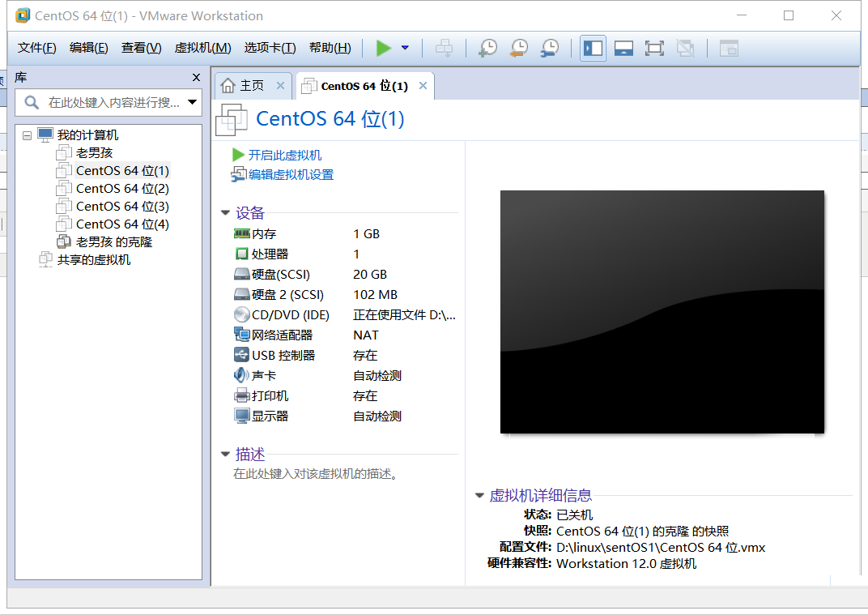This screenshot has height=615, width=868.
Task: Open the 文件(F) menu
Action: [37, 48]
